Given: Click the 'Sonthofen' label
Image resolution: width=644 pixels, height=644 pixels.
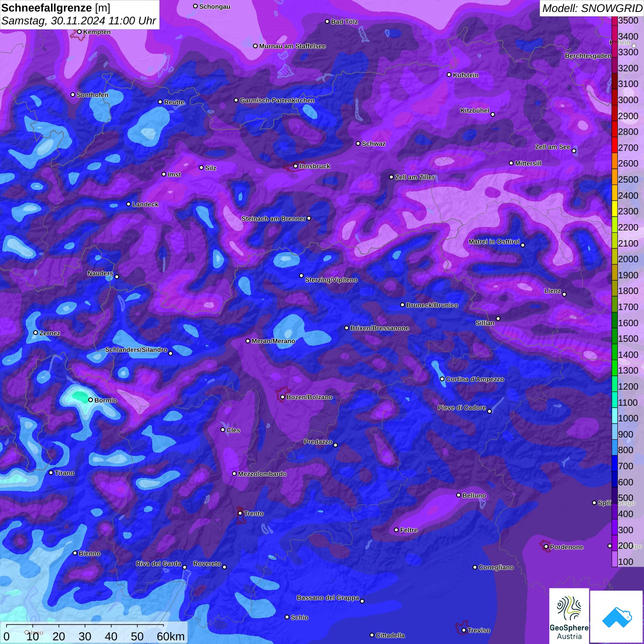Looking at the screenshot, I should [x=92, y=95].
